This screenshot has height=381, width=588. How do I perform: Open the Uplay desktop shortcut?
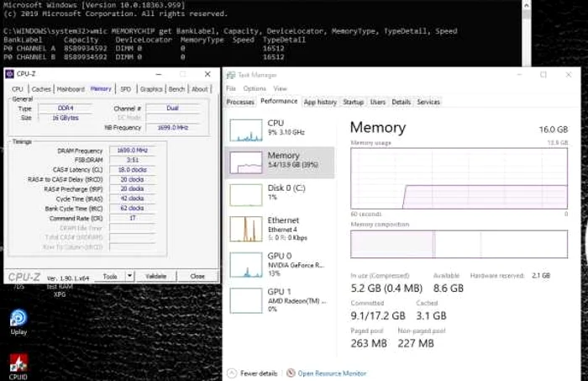tap(18, 322)
